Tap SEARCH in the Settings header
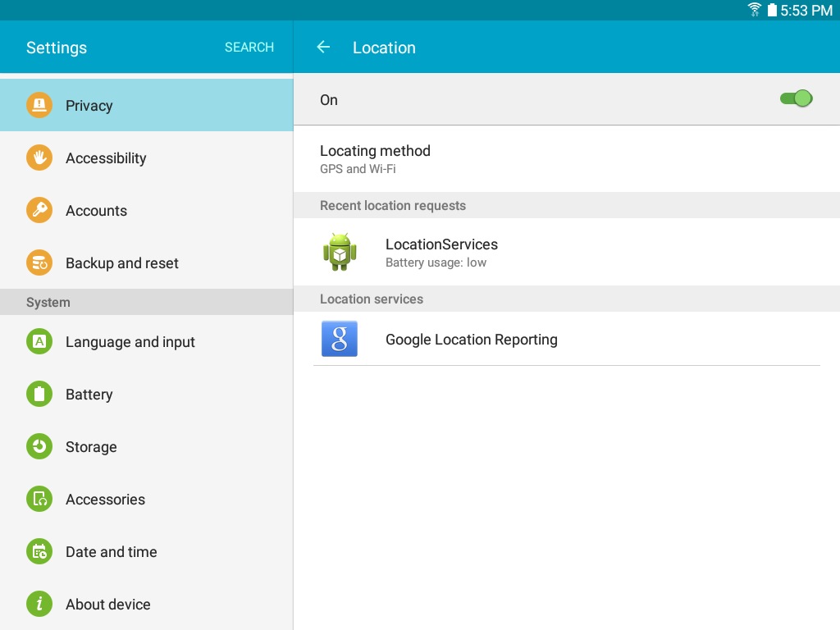This screenshot has width=840, height=630. pyautogui.click(x=249, y=47)
